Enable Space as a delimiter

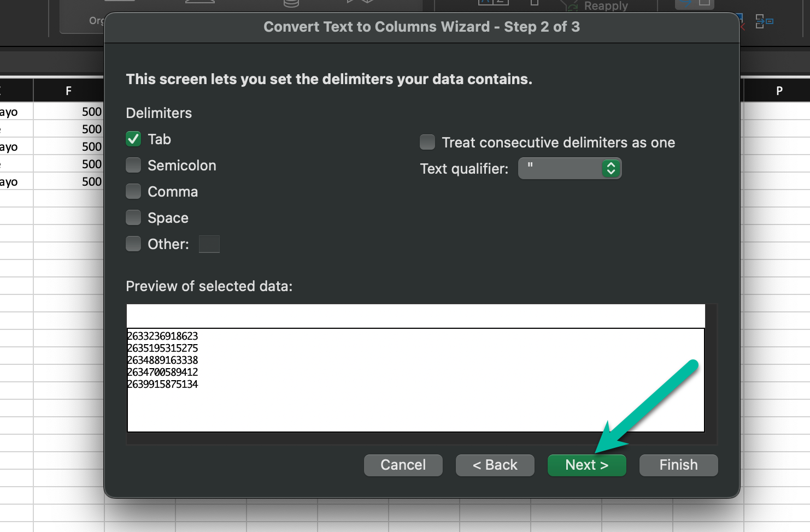click(133, 218)
